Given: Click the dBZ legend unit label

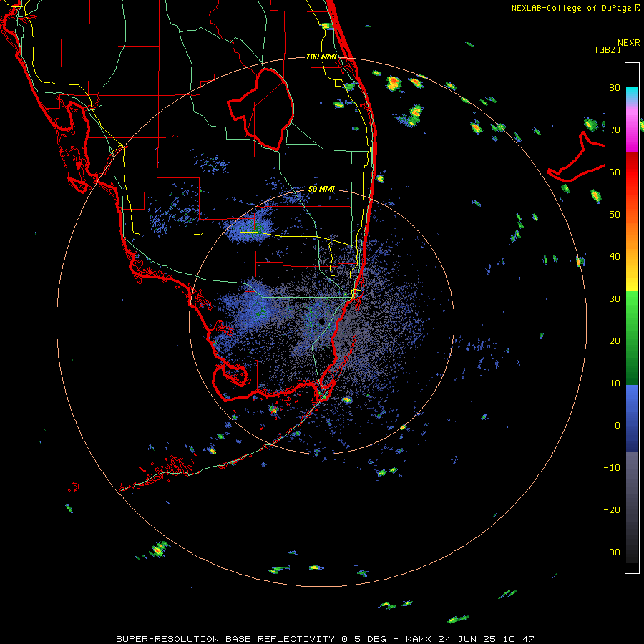Looking at the screenshot, I should click(608, 50).
